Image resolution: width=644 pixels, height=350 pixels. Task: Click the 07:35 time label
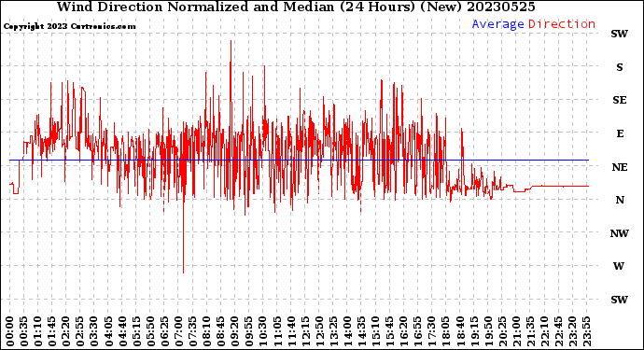(x=192, y=331)
